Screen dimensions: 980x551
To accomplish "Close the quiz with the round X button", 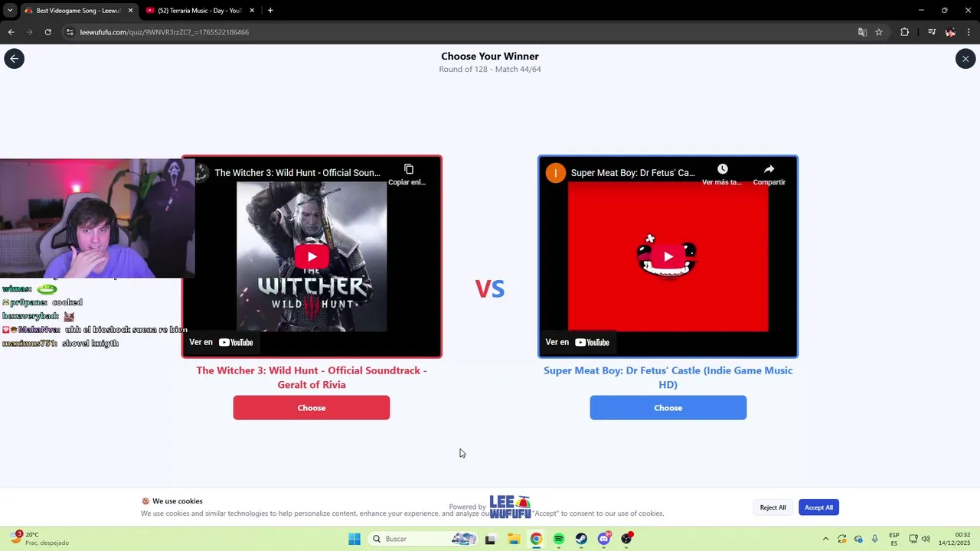I will pyautogui.click(x=965, y=59).
